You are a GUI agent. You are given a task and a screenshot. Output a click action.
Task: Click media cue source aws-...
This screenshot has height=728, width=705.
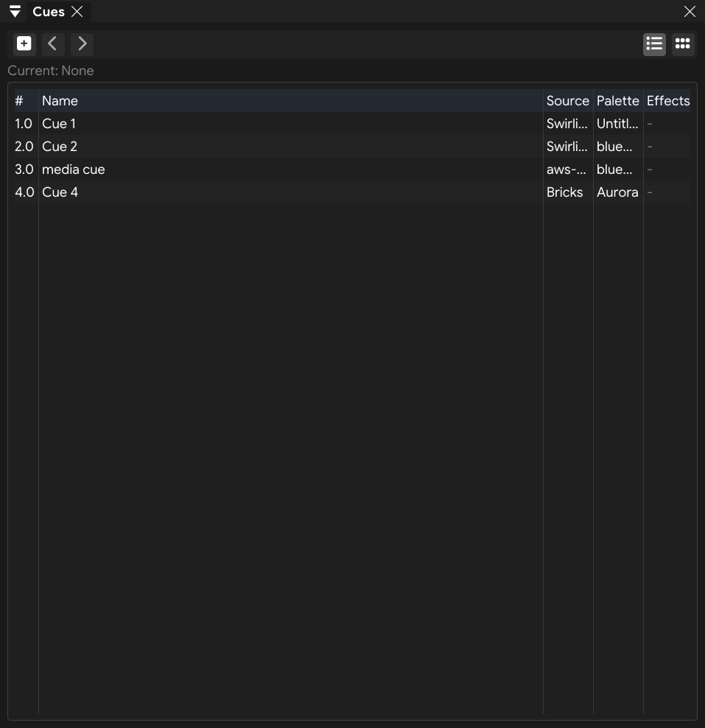(567, 169)
